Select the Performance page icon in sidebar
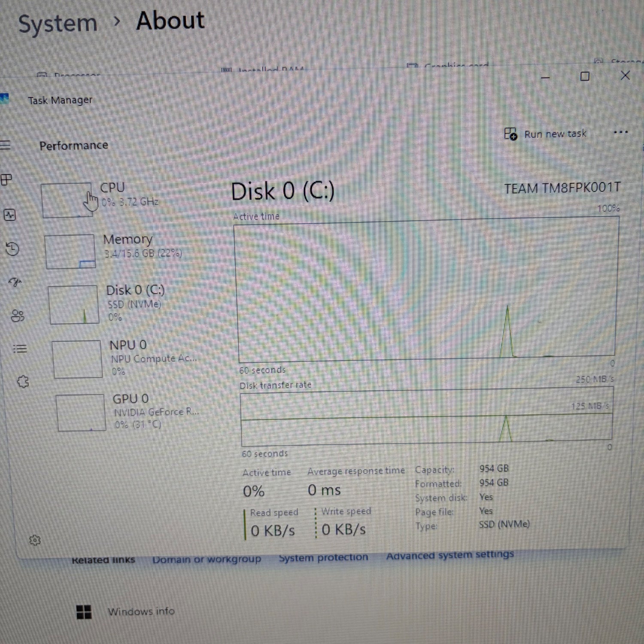644x644 pixels. 9,215
